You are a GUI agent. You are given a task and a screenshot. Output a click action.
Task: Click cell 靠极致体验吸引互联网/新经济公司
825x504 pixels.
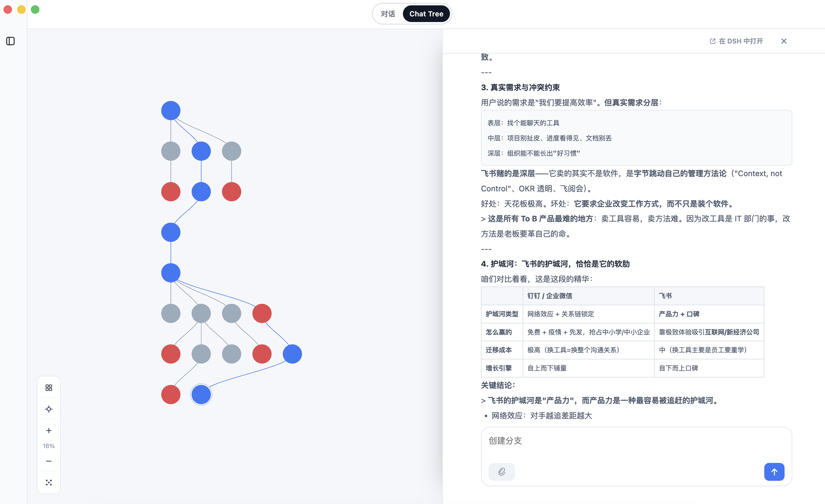(x=709, y=332)
